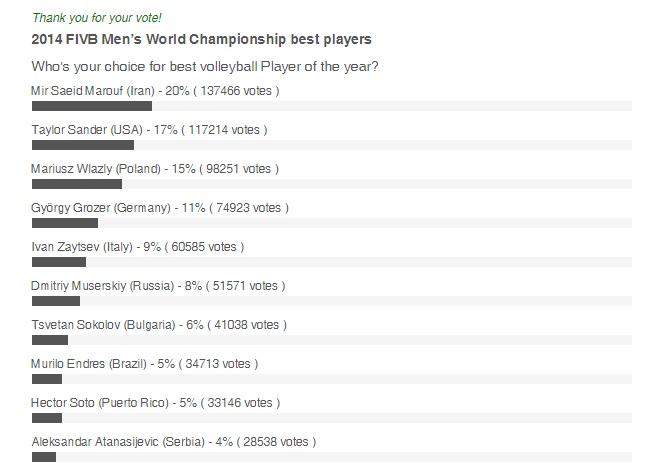
Task: Select the Hector Soto (Puerto Rico) result label
Action: coord(154,403)
